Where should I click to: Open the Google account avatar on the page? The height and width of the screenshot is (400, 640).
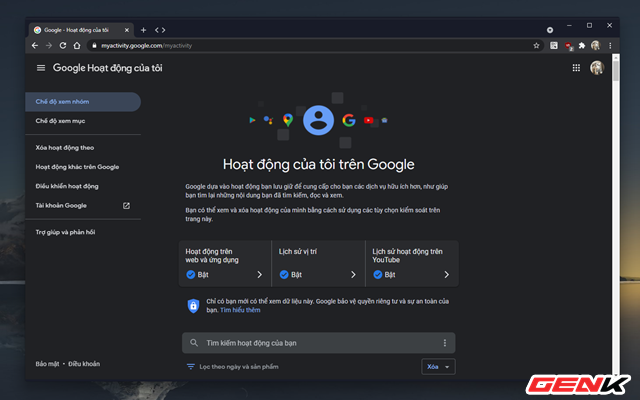pos(597,67)
